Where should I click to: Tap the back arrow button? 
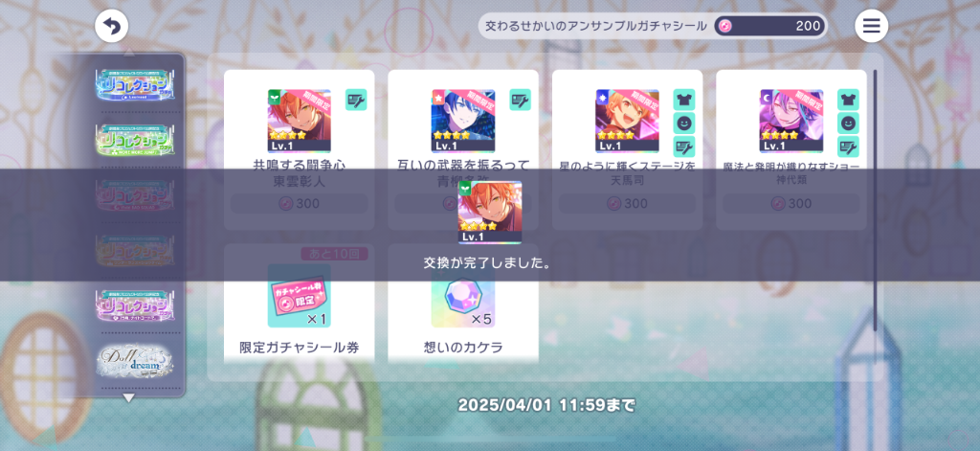[x=111, y=26]
